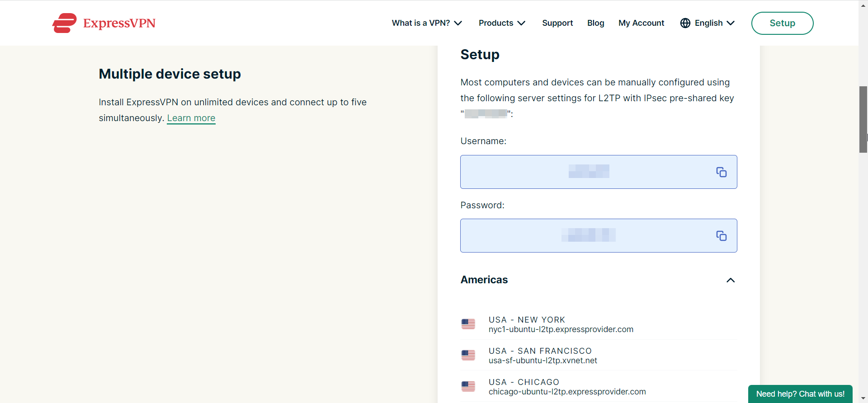This screenshot has height=403, width=868.
Task: Click the USA San Francisco flag icon
Action: pyautogui.click(x=468, y=355)
